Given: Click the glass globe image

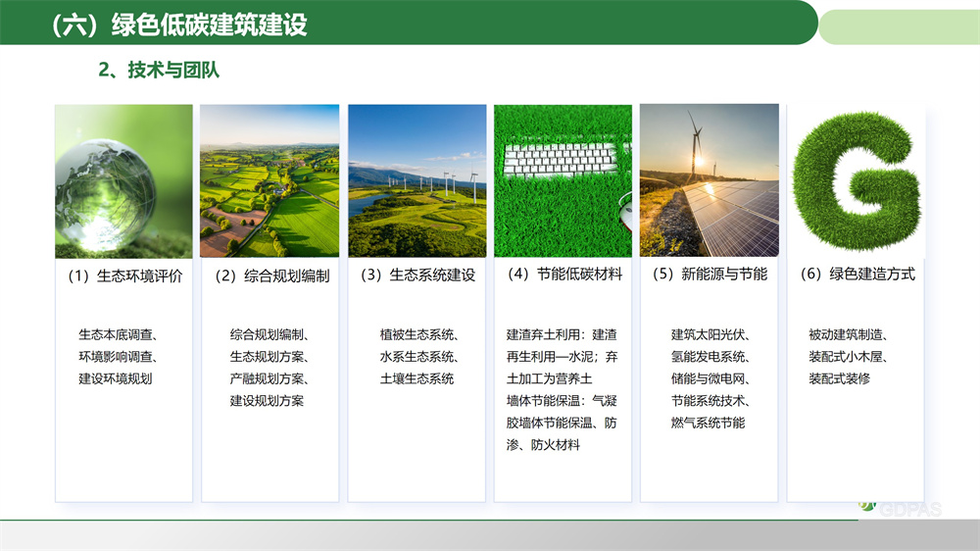Looking at the screenshot, I should coord(123,181).
